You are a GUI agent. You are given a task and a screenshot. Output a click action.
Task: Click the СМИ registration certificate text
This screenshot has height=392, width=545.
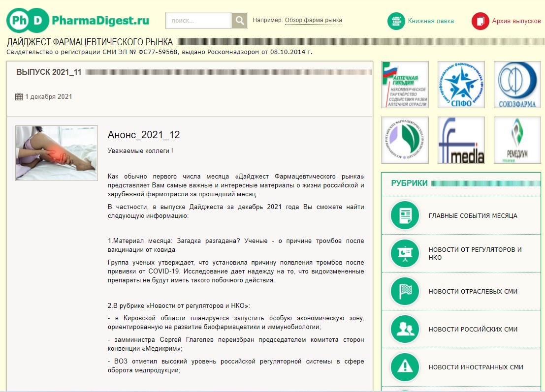pyautogui.click(x=159, y=52)
